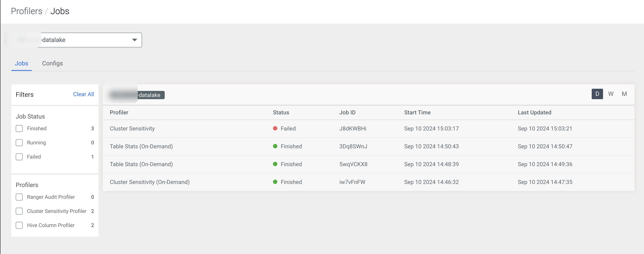
Task: Switch time range to M (month)
Action: (624, 94)
